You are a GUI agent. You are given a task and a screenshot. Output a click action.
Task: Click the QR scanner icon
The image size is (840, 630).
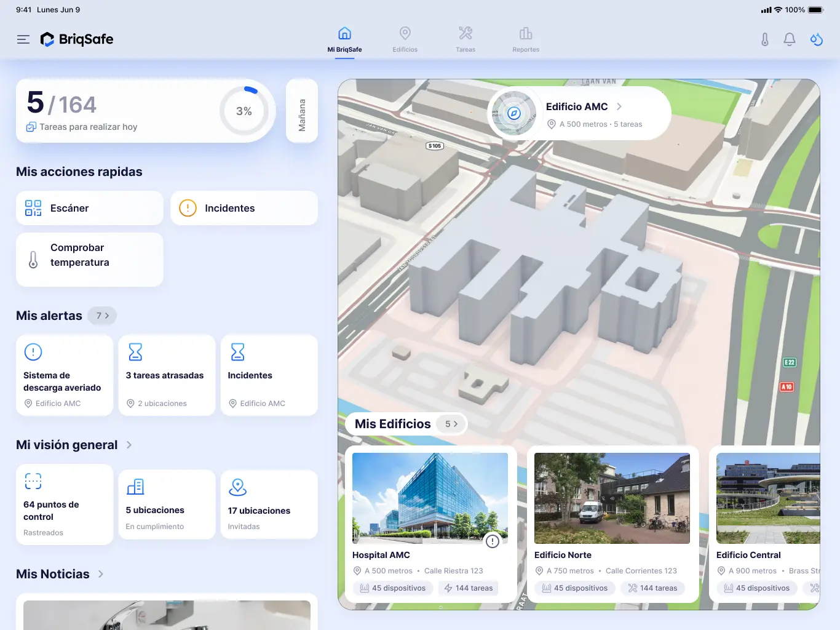point(33,208)
